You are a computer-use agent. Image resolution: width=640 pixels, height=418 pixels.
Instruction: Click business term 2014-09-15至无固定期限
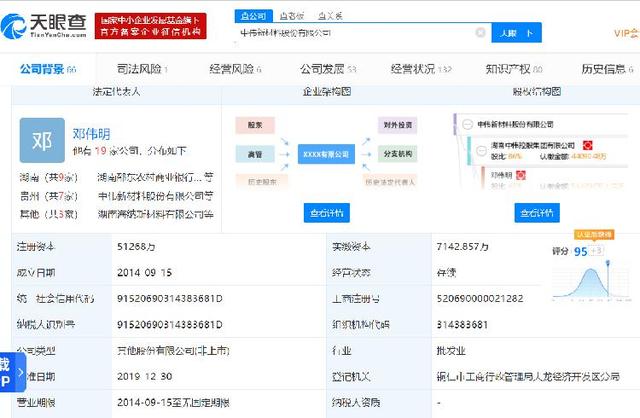click(x=173, y=402)
